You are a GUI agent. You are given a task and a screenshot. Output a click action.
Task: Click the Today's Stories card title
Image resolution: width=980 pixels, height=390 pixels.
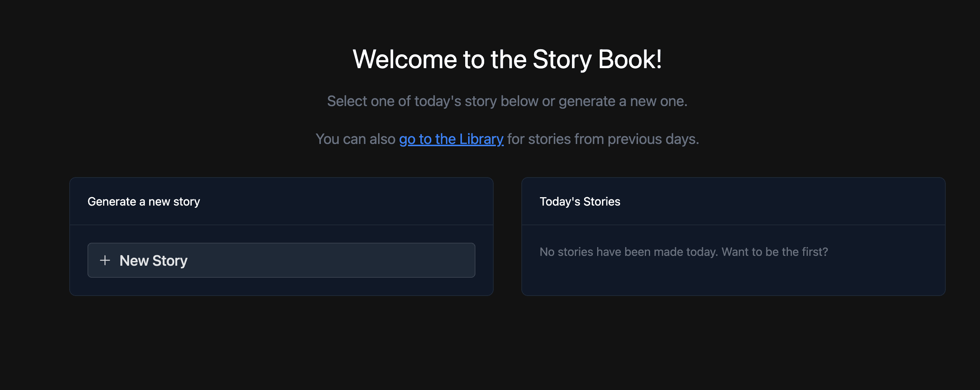(580, 201)
